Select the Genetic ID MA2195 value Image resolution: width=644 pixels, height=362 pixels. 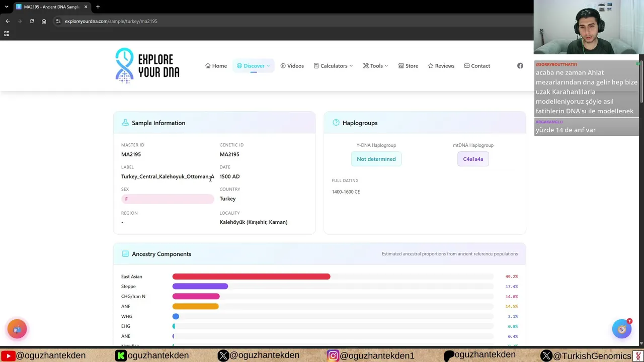[x=229, y=154]
